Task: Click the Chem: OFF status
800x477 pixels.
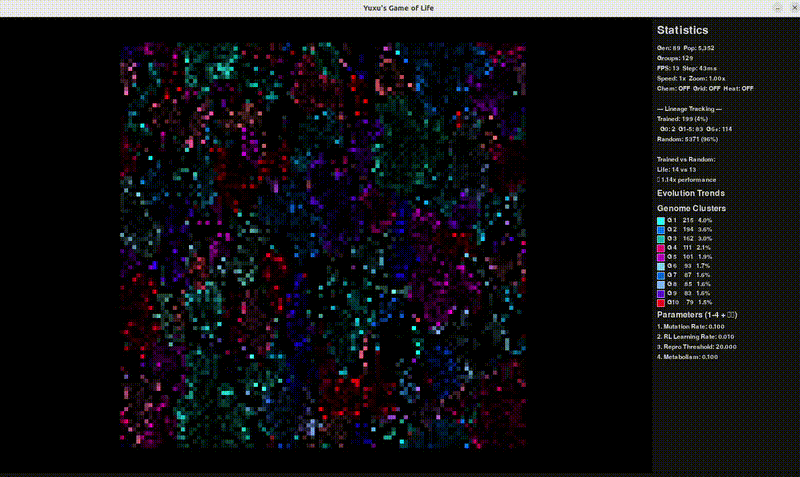Action: [673, 89]
